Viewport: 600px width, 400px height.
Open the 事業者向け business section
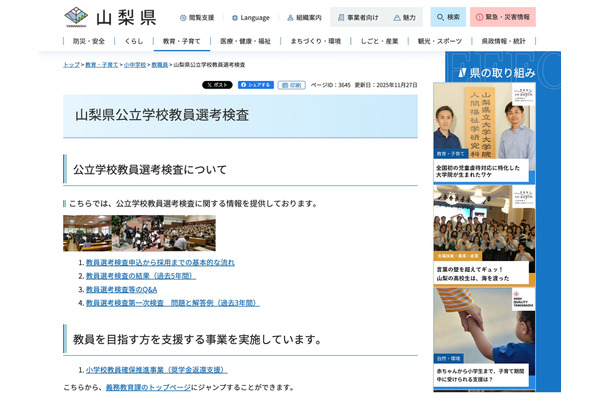358,18
